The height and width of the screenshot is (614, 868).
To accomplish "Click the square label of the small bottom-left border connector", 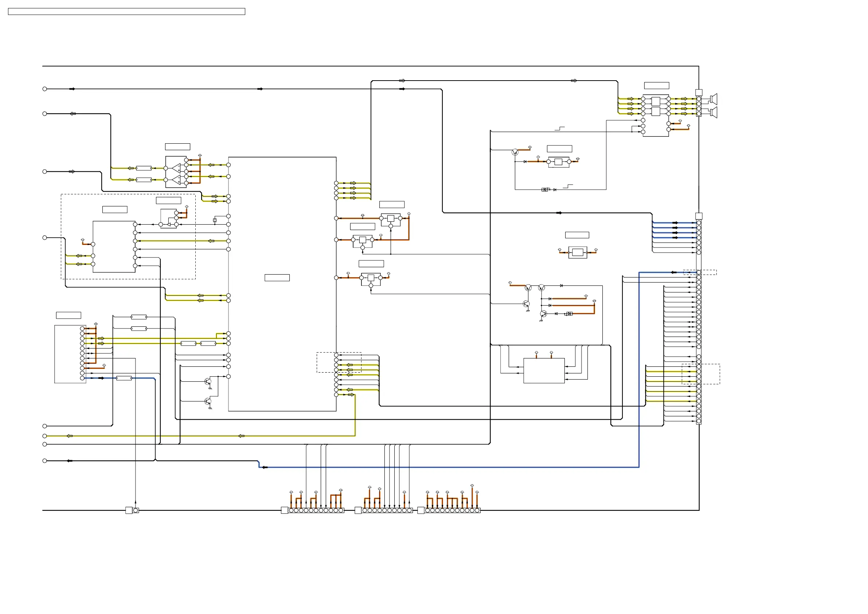I will point(129,510).
